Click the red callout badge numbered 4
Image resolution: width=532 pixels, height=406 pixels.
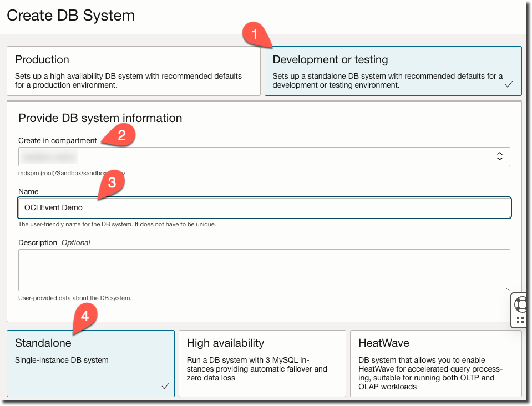84,317
